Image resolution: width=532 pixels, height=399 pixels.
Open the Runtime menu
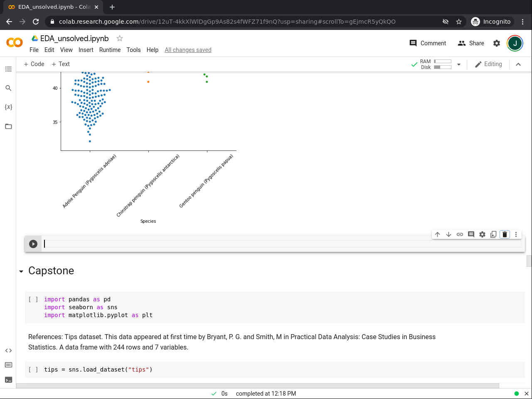110,50
